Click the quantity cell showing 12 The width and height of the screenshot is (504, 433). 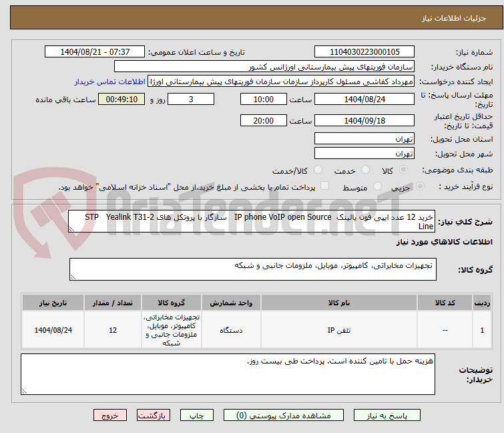tap(113, 330)
